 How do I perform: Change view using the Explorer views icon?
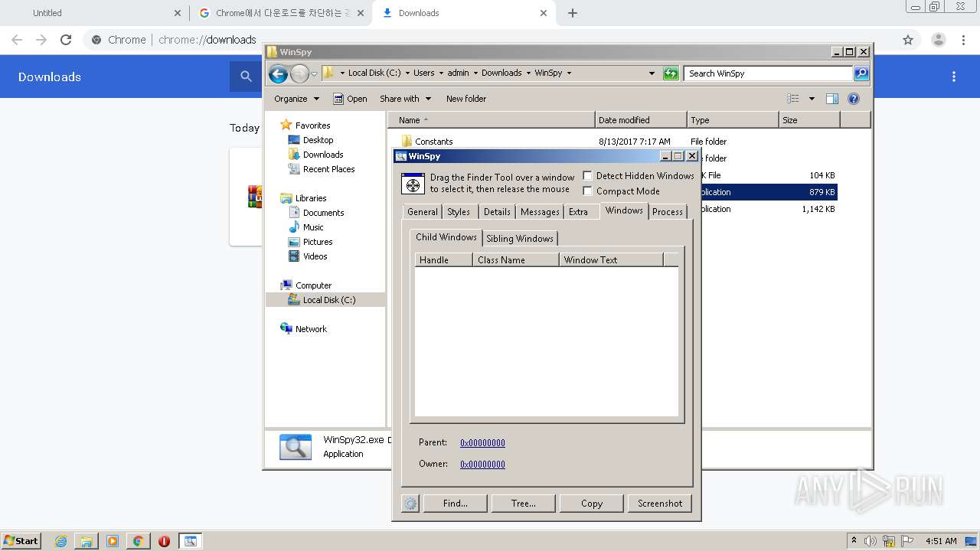[793, 99]
